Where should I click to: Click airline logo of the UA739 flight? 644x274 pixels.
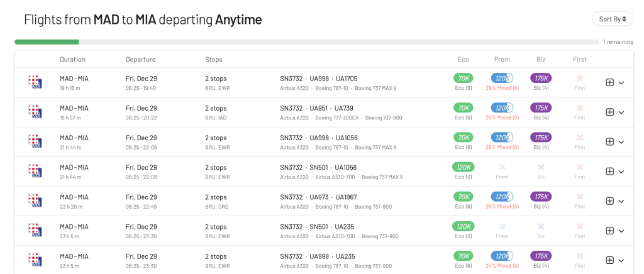[x=35, y=112]
